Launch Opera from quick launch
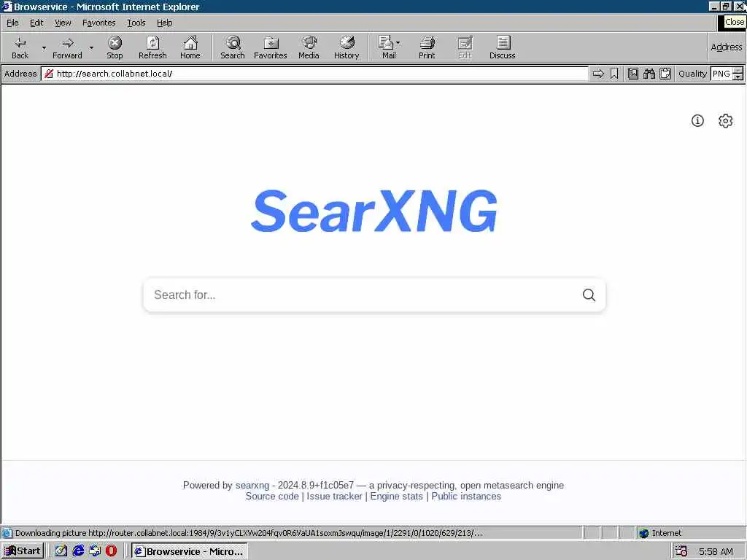Viewport: 747px width, 560px height. 111,551
